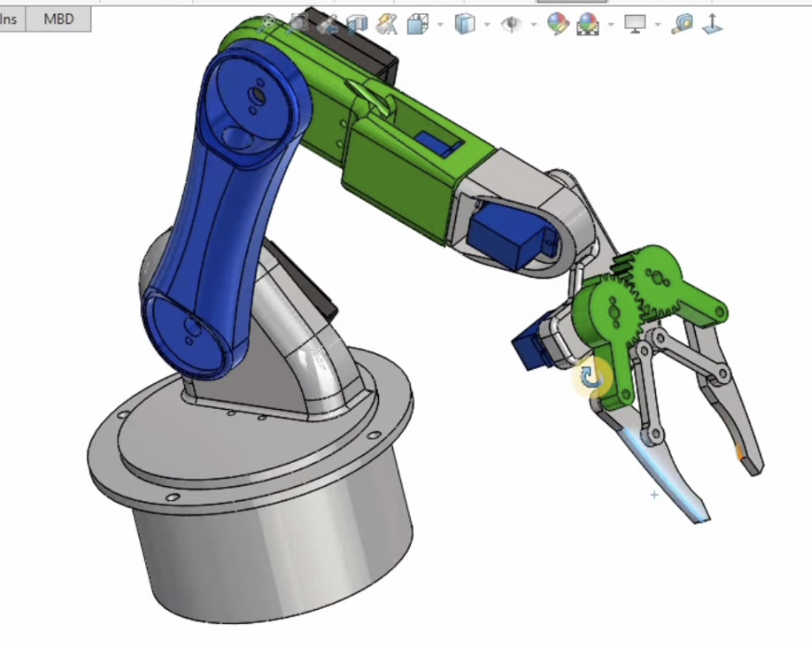
Task: Expand the View Orientation dropdown arrow
Action: (440, 24)
